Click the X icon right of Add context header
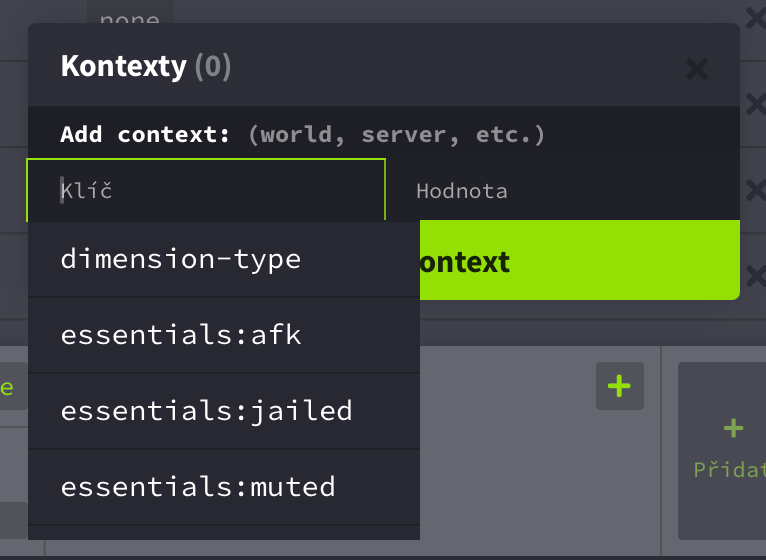This screenshot has width=766, height=560. [x=756, y=103]
